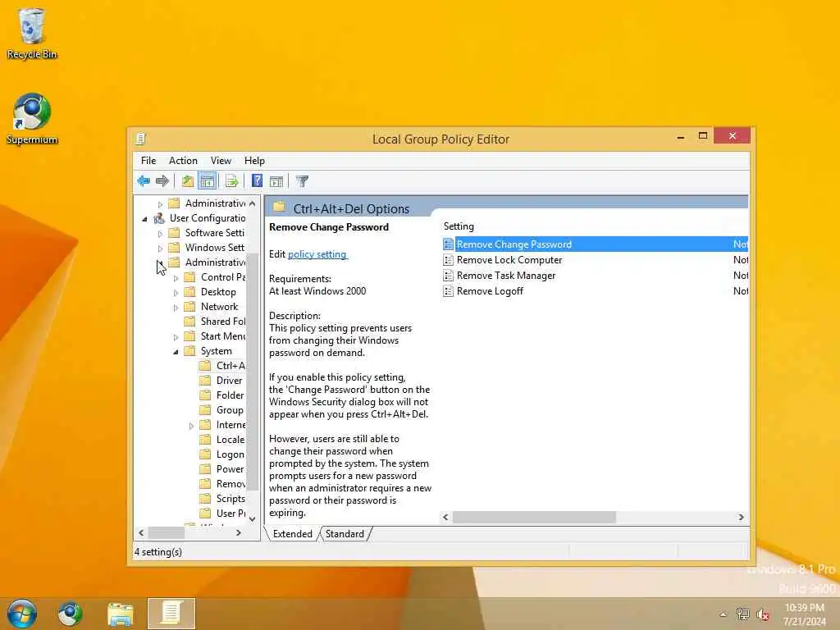Screen dimensions: 840x630
Task: Select the Power folder under System
Action: (x=231, y=468)
